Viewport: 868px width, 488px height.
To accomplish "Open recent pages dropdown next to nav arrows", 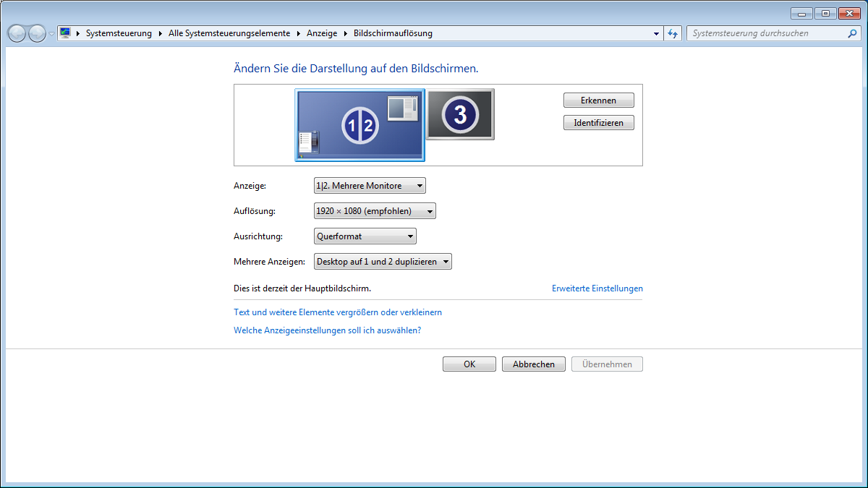I will (x=52, y=34).
